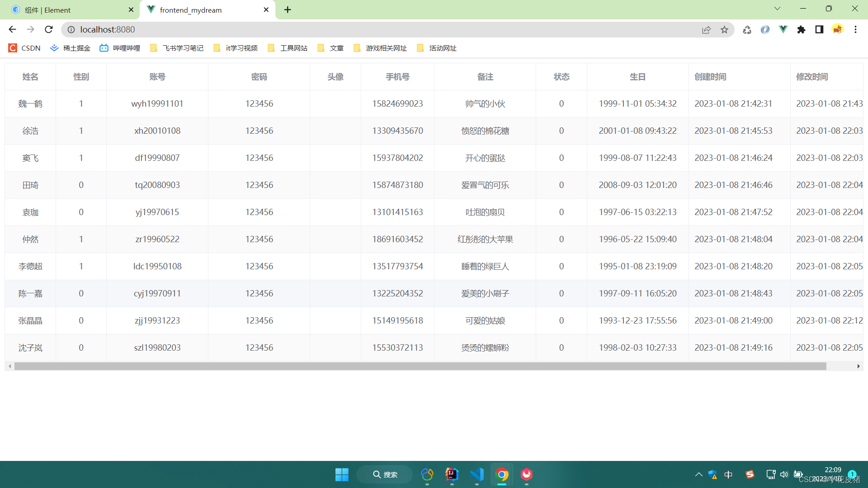
Task: Bookmark the page using the star icon
Action: (724, 29)
